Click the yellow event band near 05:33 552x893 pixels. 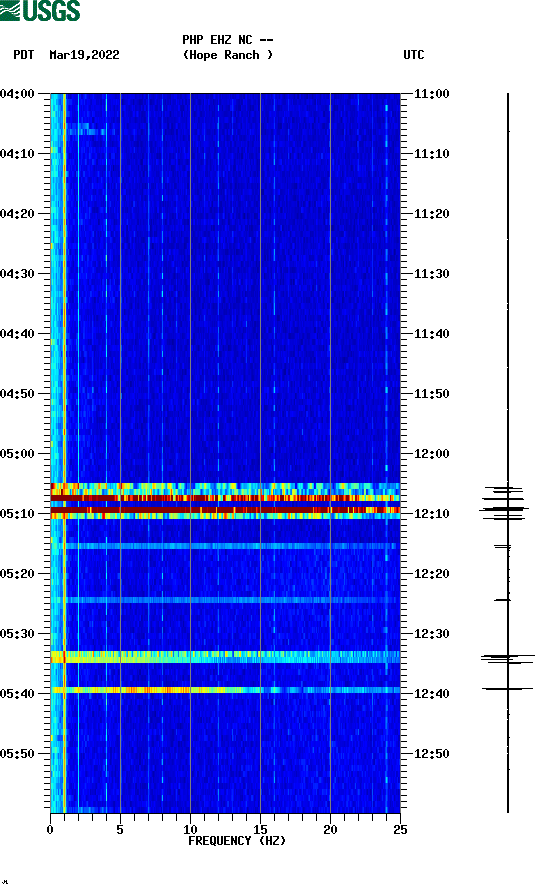point(226,657)
